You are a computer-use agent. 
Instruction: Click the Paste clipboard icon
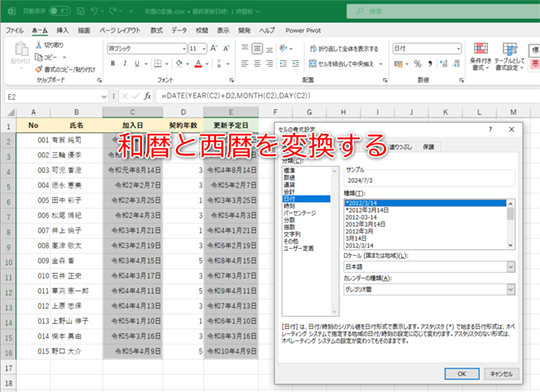click(x=22, y=49)
